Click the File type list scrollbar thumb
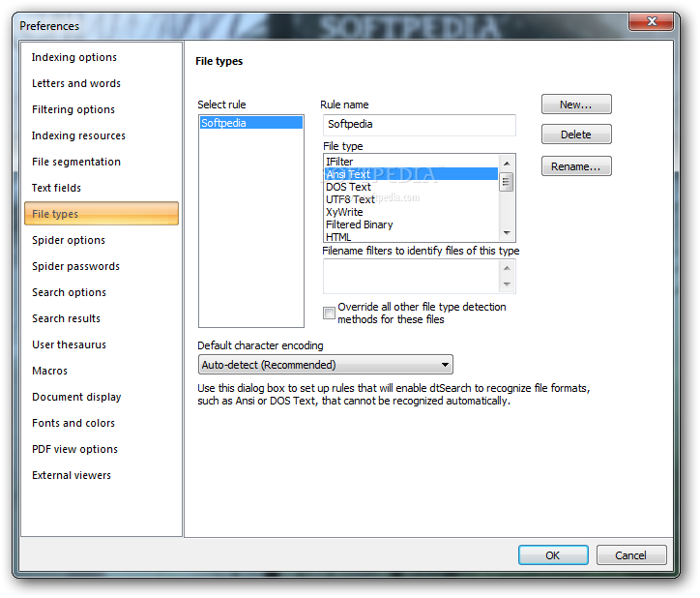The width and height of the screenshot is (700, 598). pos(507,182)
